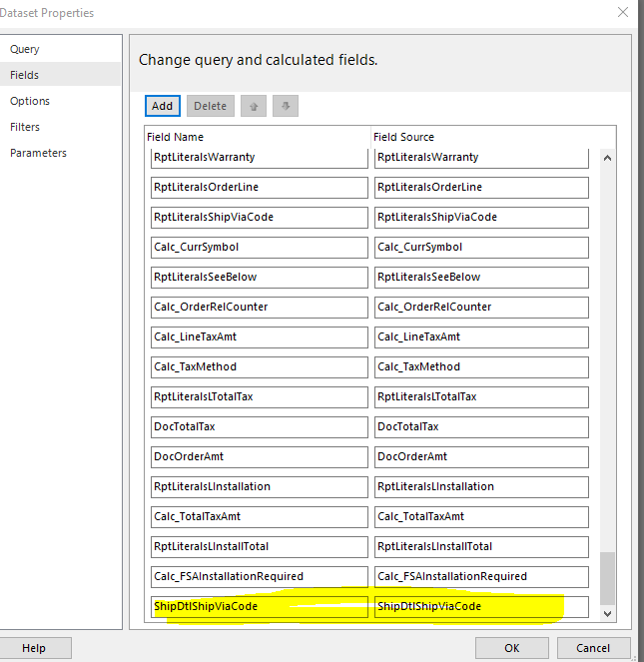Click Calc_OrderRelCounter field name box
Screen dimensions: 644x662
tap(260, 308)
